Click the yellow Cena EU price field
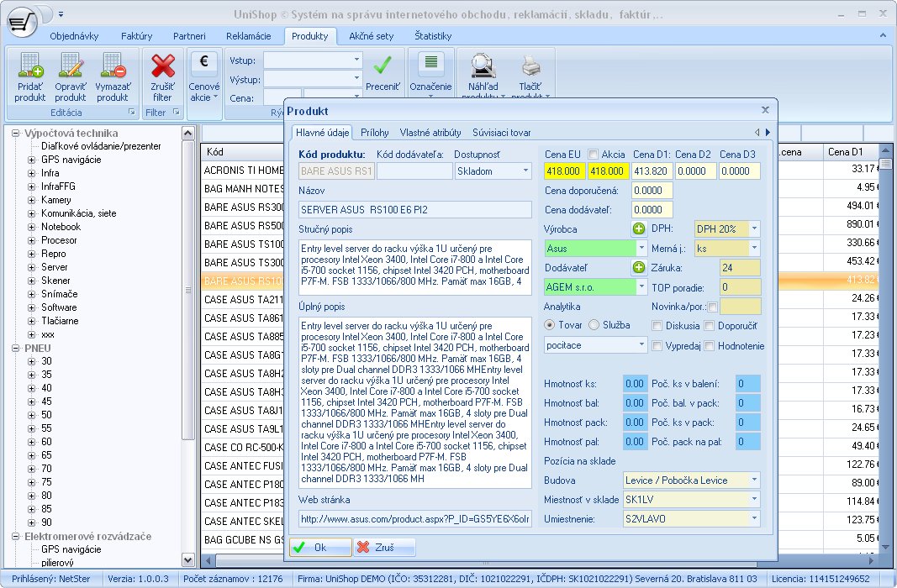 point(563,171)
